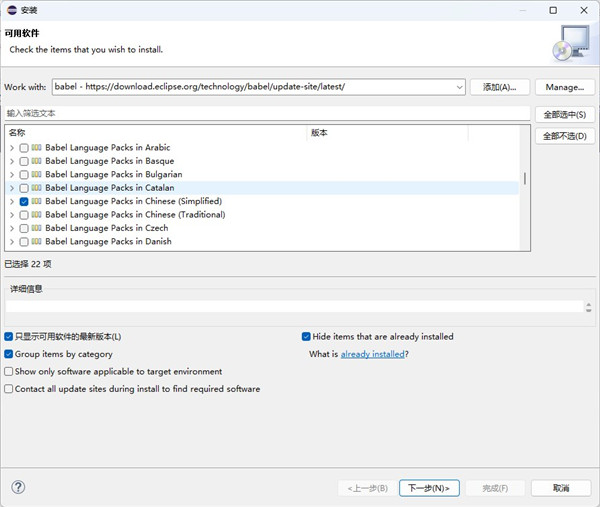Check the Arabic language pack checkbox
Image resolution: width=600 pixels, height=507 pixels.
(24, 148)
